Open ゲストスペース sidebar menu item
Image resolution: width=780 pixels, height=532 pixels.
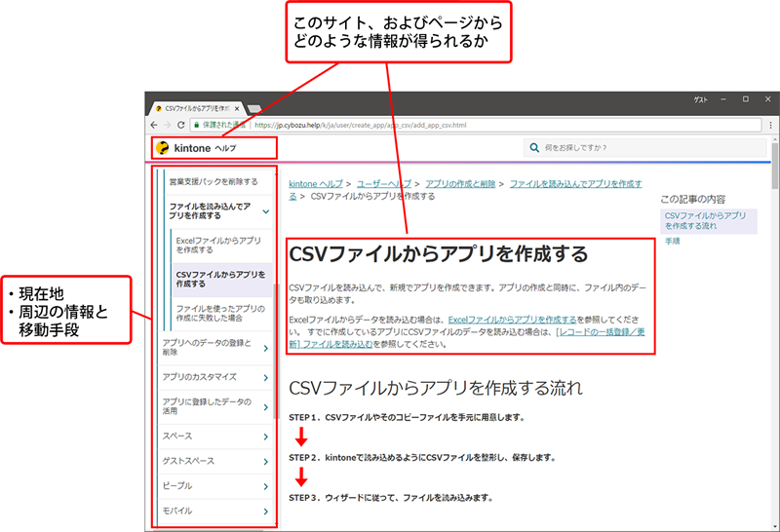click(188, 461)
